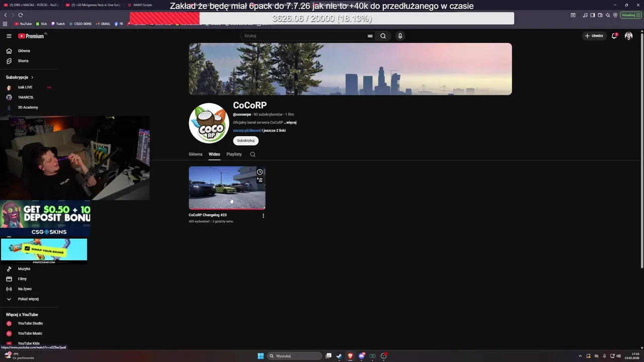Open the cocorp.pl/discord link
The height and width of the screenshot is (362, 644).
(x=247, y=131)
